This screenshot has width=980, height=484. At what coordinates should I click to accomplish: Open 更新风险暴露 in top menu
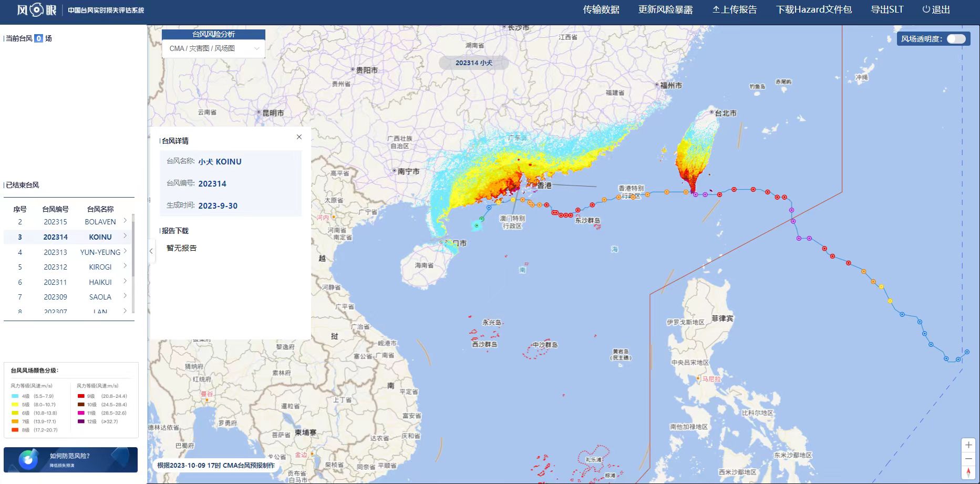coord(665,9)
